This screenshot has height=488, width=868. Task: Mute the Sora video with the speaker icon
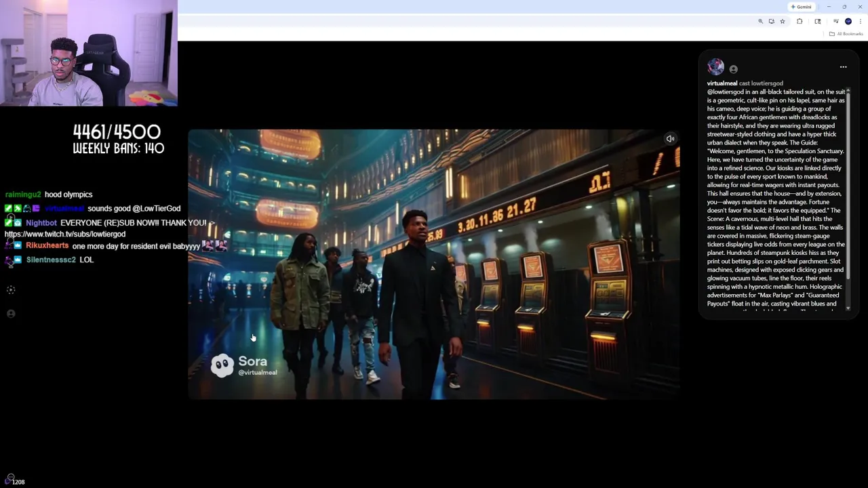pos(670,139)
